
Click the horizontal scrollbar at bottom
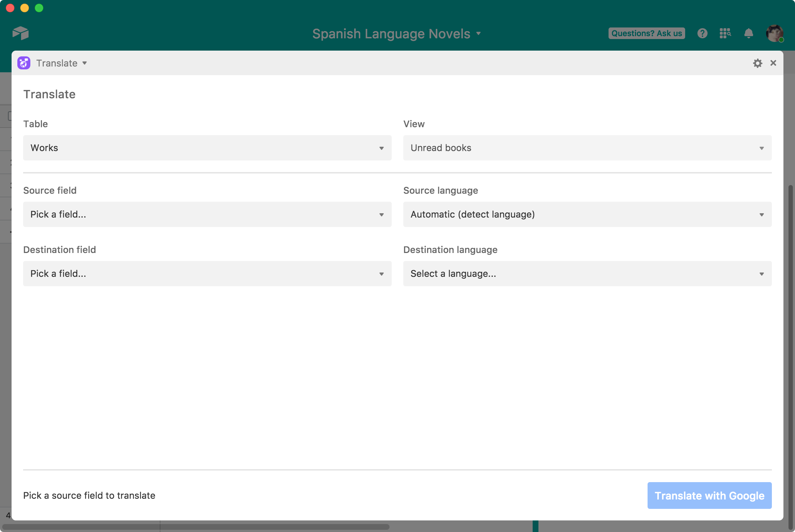[196, 527]
